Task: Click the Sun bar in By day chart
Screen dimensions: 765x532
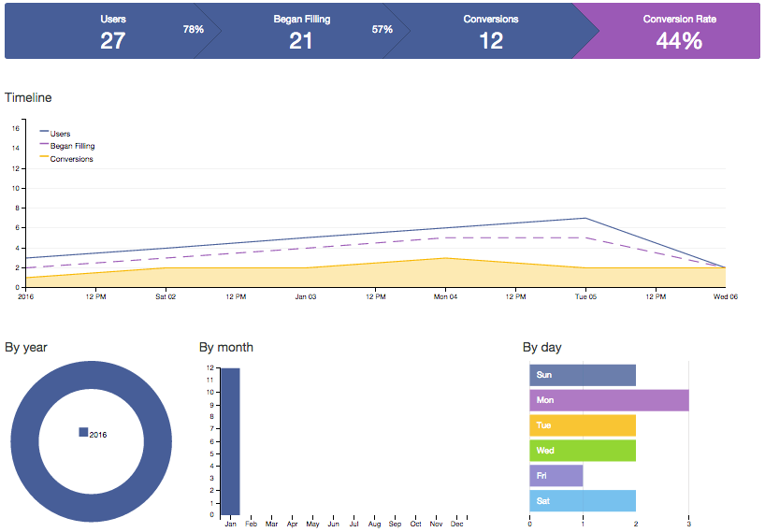Action: [582, 375]
